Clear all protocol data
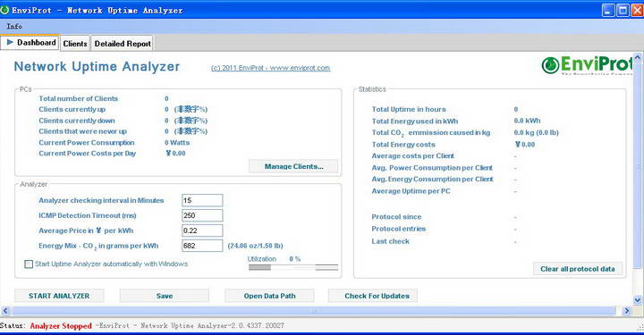Image resolution: width=644 pixels, height=335 pixels. click(x=578, y=269)
